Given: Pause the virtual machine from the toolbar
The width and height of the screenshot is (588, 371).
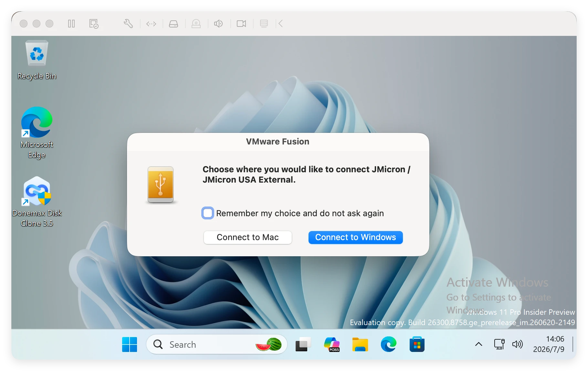Looking at the screenshot, I should (71, 24).
